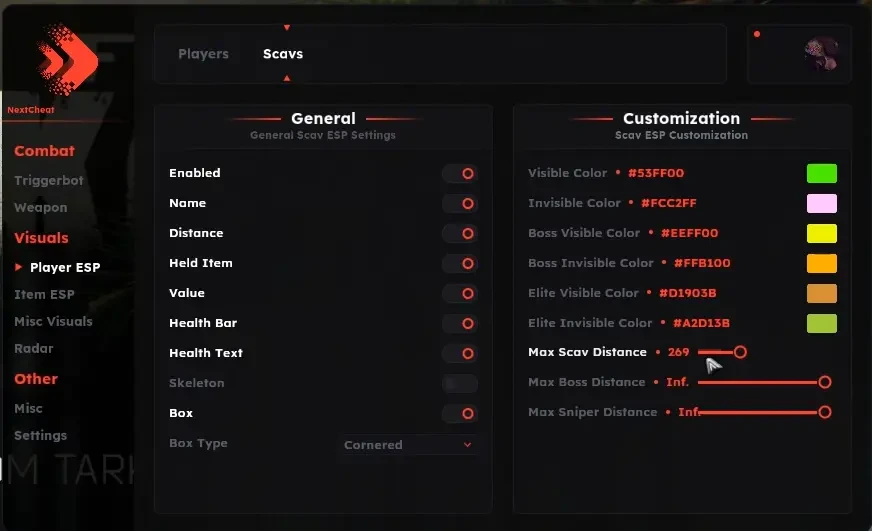Click the Max Scav Distance slider handle

tap(740, 352)
